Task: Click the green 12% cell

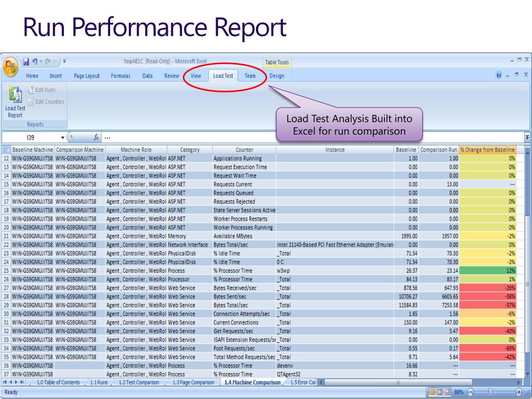Action: [x=487, y=270]
